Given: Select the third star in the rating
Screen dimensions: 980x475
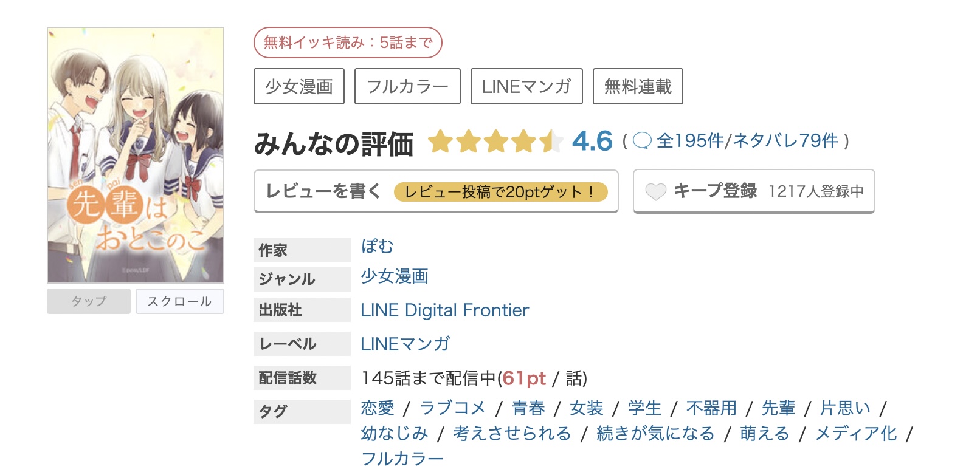Looking at the screenshot, I should pos(495,142).
